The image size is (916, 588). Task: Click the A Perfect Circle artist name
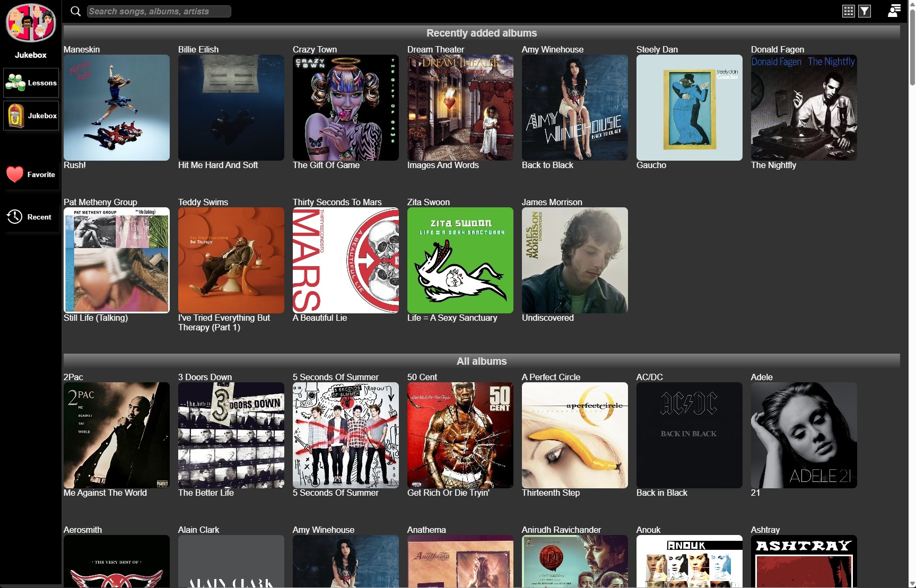click(551, 377)
